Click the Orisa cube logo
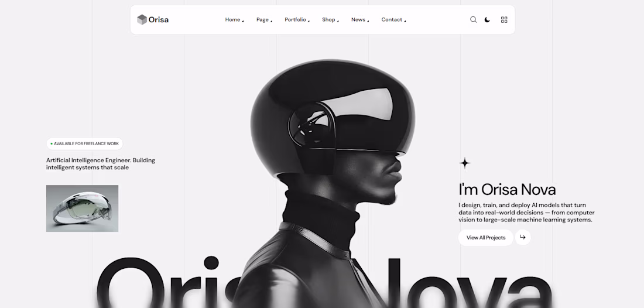 pos(142,20)
